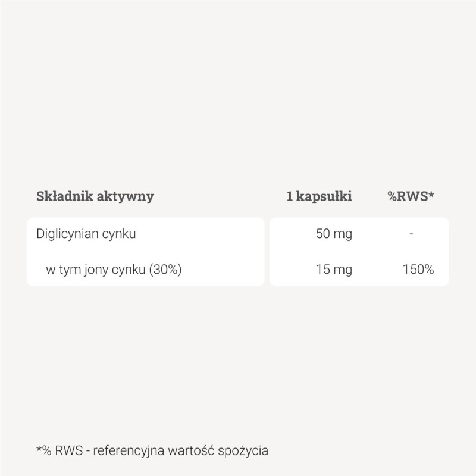Select the '1 kapsułki' column header
The width and height of the screenshot is (476, 476).
(319, 196)
